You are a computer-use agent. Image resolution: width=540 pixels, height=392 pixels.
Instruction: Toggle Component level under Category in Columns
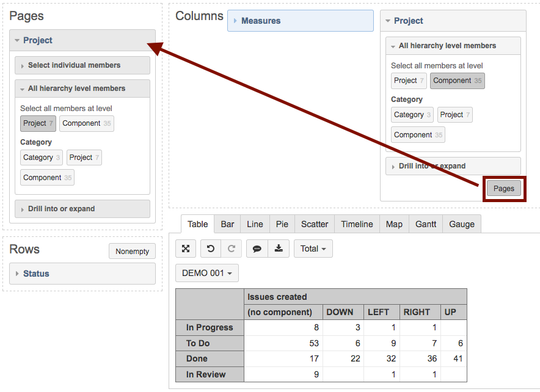[x=418, y=135]
